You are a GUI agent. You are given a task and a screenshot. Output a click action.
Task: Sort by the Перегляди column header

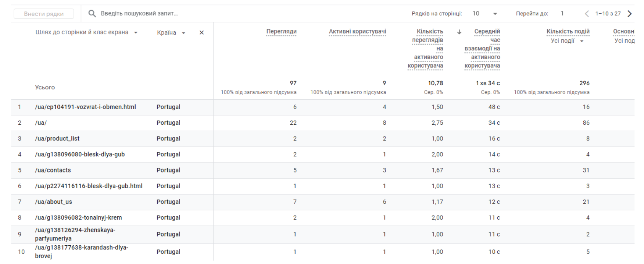coord(282,32)
